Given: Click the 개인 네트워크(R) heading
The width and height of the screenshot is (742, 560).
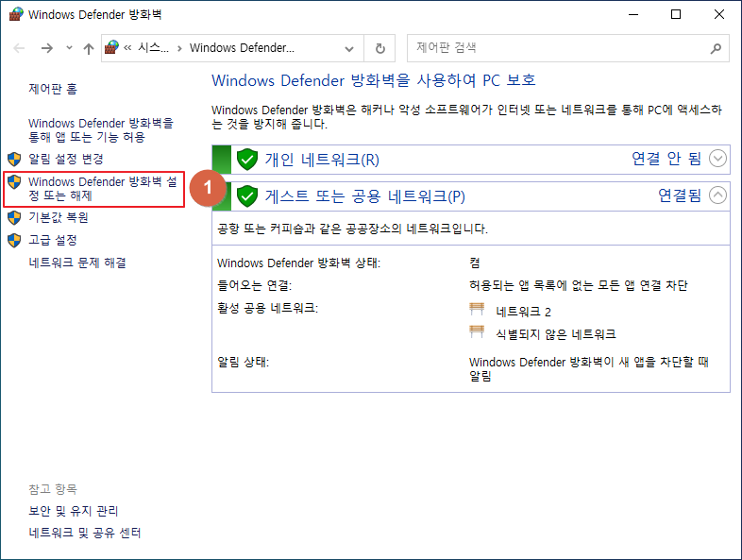Looking at the screenshot, I should tap(322, 160).
